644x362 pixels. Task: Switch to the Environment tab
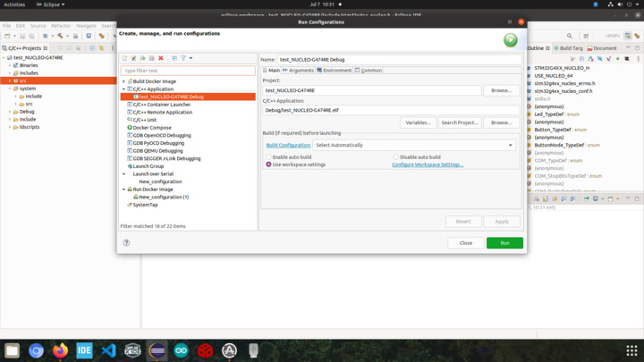click(x=335, y=71)
